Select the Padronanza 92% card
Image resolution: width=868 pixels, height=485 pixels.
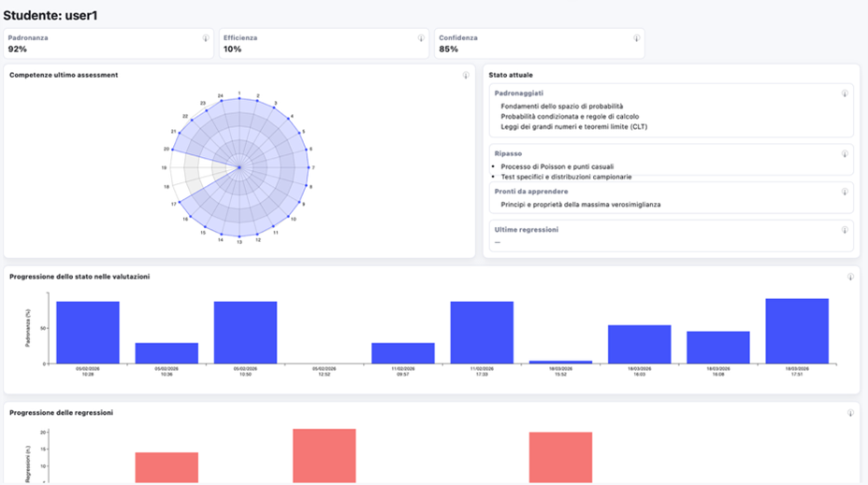pyautogui.click(x=108, y=44)
